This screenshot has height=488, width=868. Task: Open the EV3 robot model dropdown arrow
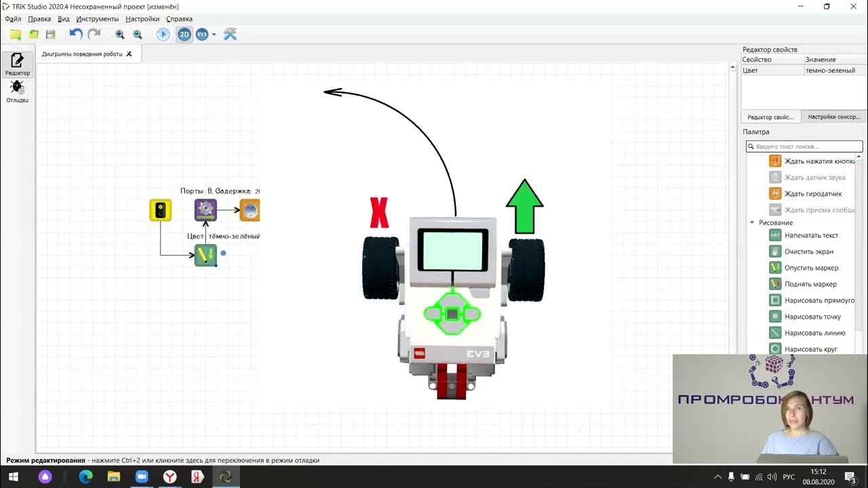(x=214, y=34)
